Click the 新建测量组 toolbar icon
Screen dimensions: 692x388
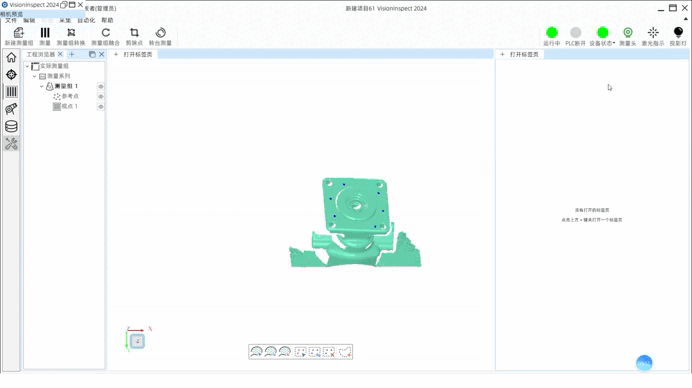(x=19, y=36)
